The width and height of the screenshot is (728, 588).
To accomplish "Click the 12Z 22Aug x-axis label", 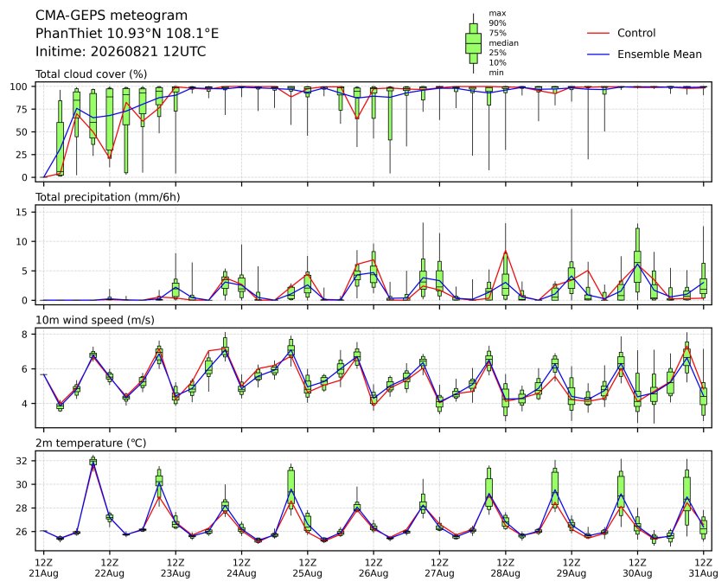I will click(x=110, y=568).
